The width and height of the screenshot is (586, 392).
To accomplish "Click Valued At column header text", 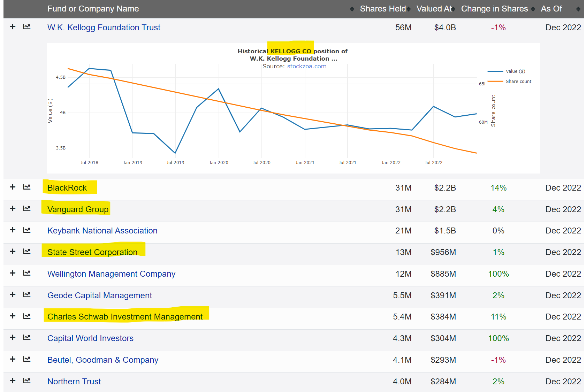I will click(x=434, y=9).
